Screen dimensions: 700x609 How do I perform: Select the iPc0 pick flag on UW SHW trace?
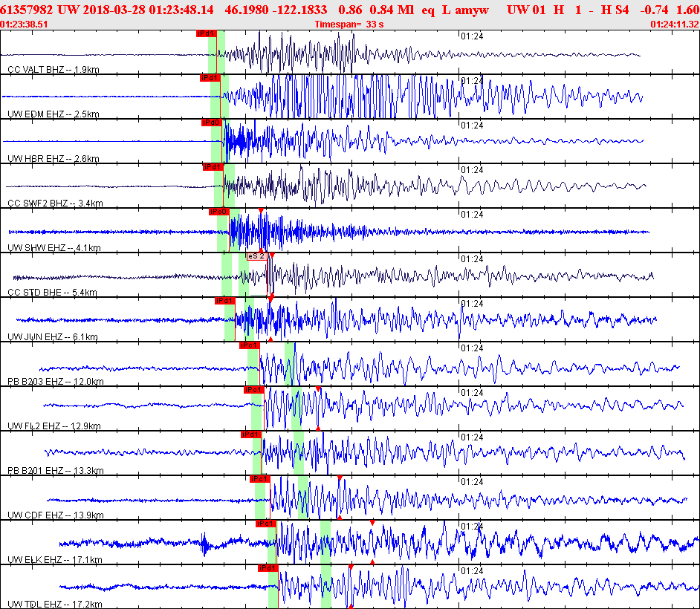(218, 212)
